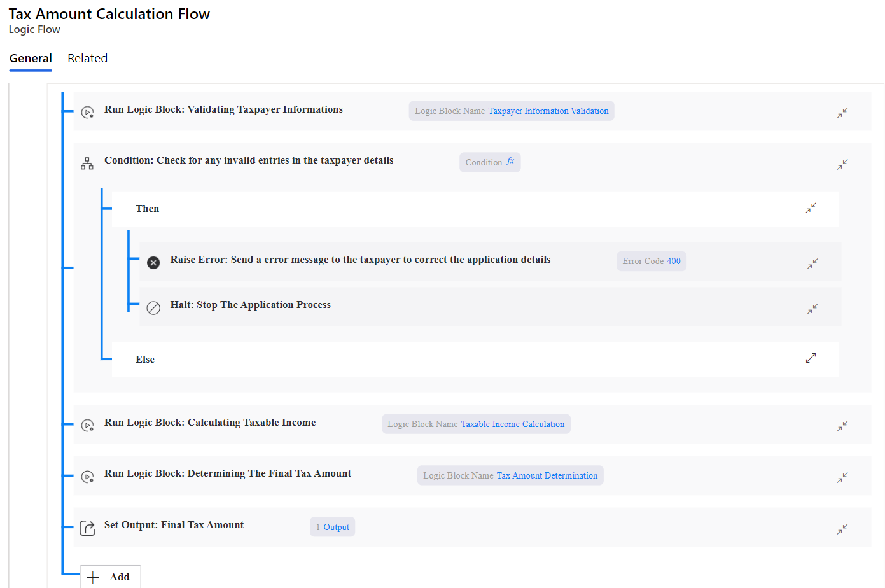The width and height of the screenshot is (885, 588).
Task: Click the Run Logic Block icon for Validating Taxpayer Informations
Action: pos(88,113)
